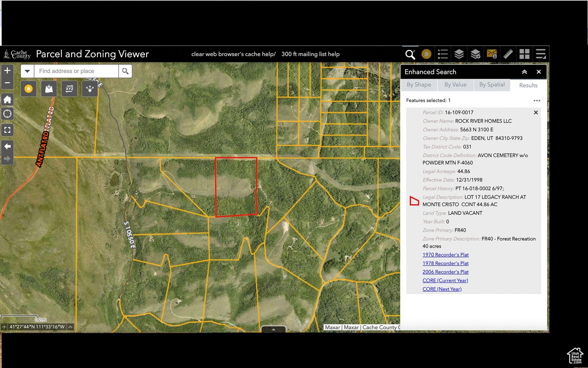588x368 pixels.
Task: Open the CORE (Current Year) link
Action: click(x=445, y=280)
